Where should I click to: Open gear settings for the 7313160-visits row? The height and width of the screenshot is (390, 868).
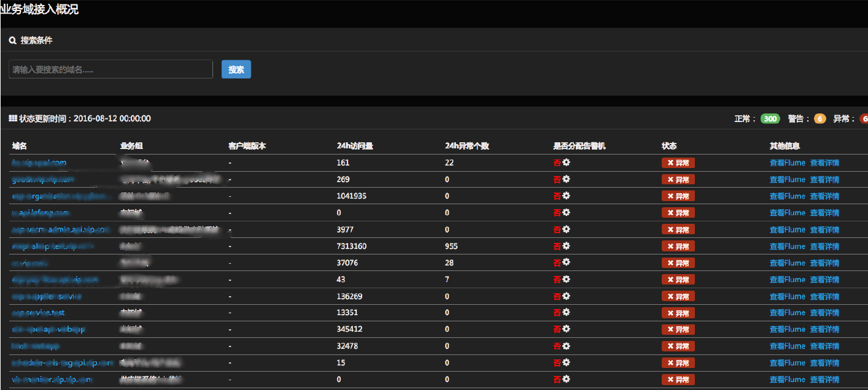[x=566, y=246]
